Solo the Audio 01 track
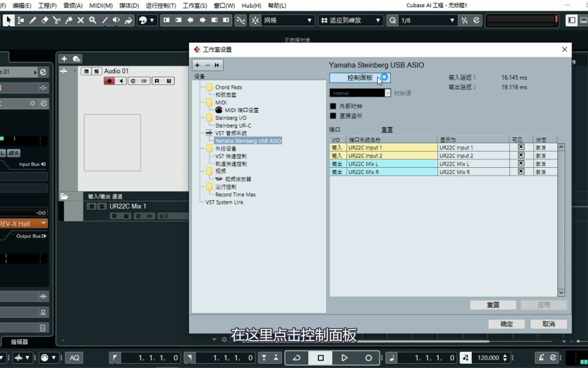 point(97,71)
